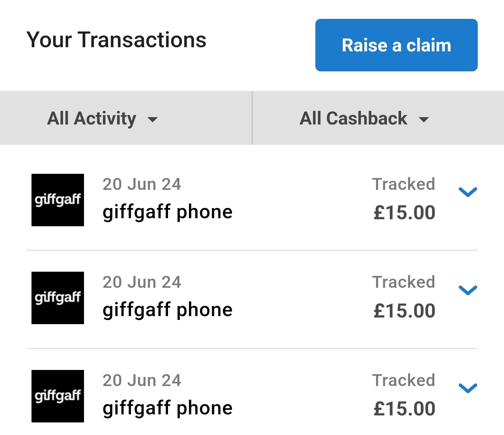Expand the first giffgaff transaction chevron
504x435 pixels.
(468, 192)
